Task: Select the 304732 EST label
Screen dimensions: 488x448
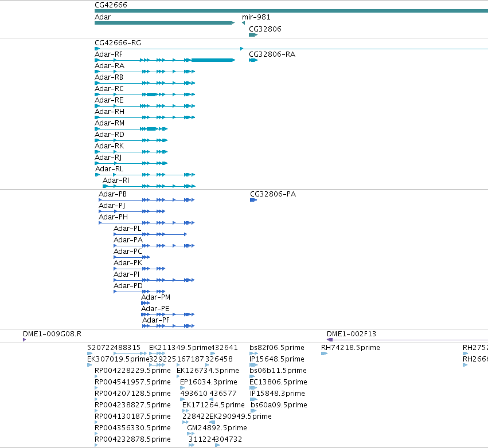Action: click(229, 439)
